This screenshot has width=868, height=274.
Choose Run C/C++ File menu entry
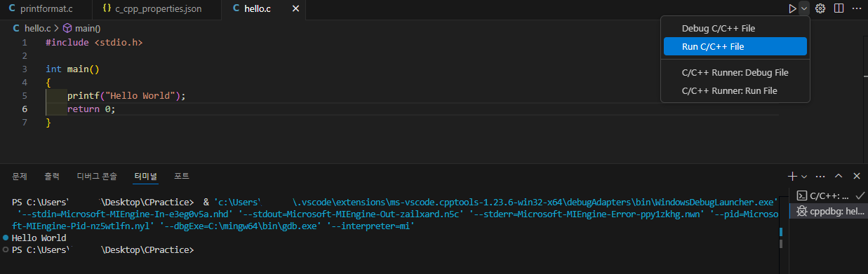(x=735, y=46)
